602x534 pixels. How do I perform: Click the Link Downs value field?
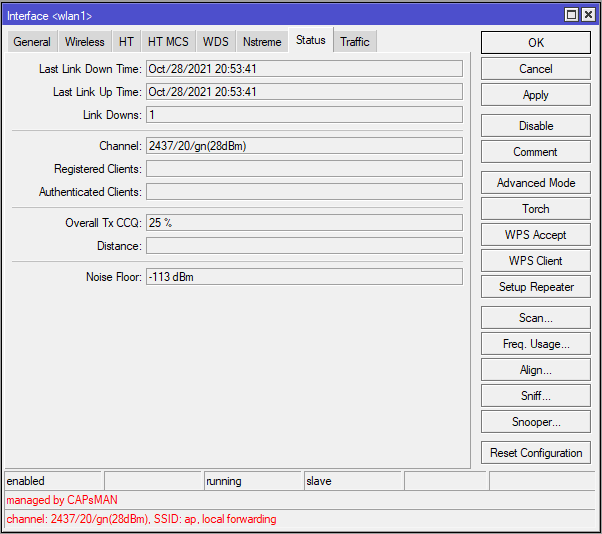[304, 115]
